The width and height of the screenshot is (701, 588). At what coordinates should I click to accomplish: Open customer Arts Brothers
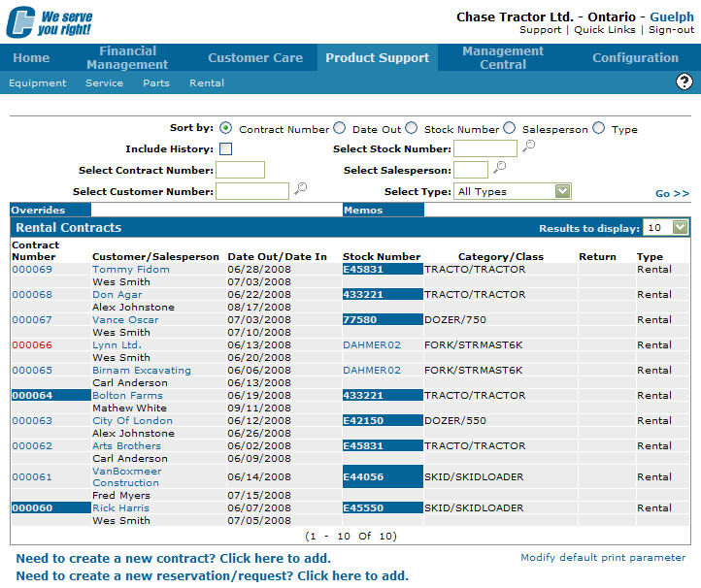[126, 446]
